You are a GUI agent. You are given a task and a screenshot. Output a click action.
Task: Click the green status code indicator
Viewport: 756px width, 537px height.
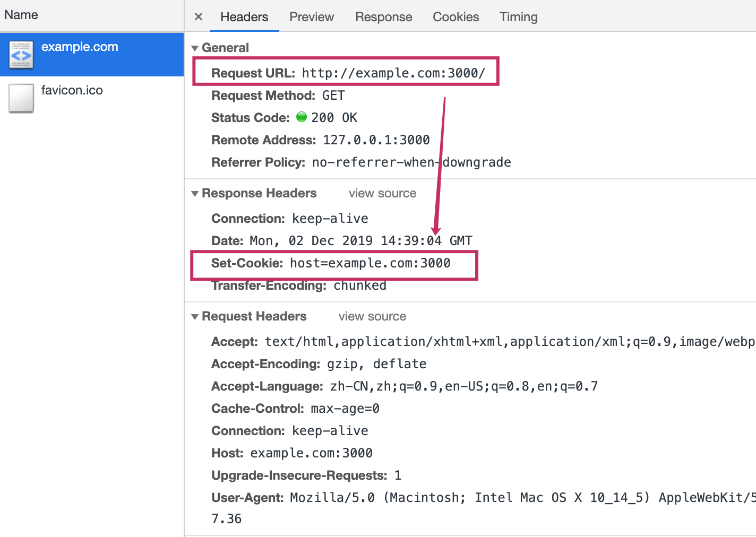[302, 117]
